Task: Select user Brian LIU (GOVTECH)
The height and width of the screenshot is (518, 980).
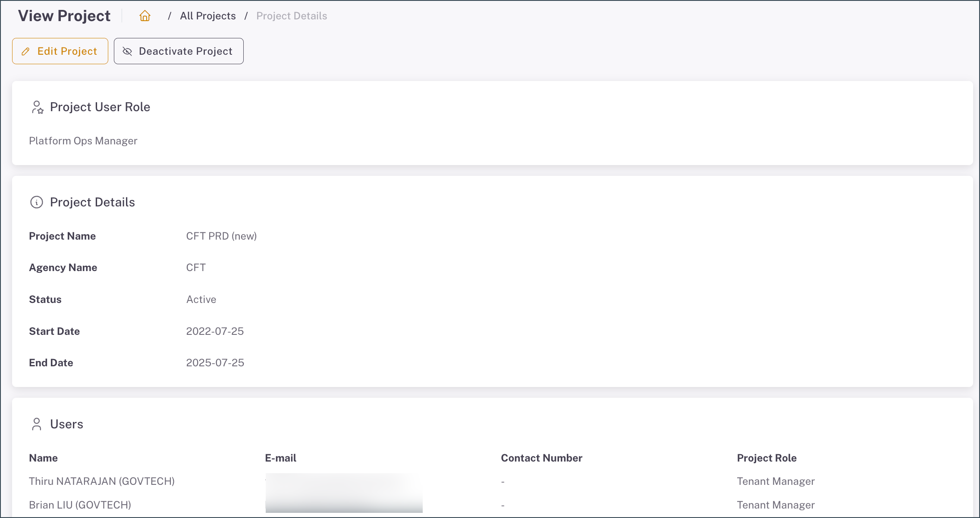Action: pyautogui.click(x=80, y=505)
